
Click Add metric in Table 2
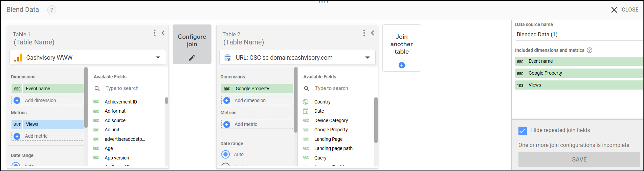pyautogui.click(x=257, y=124)
